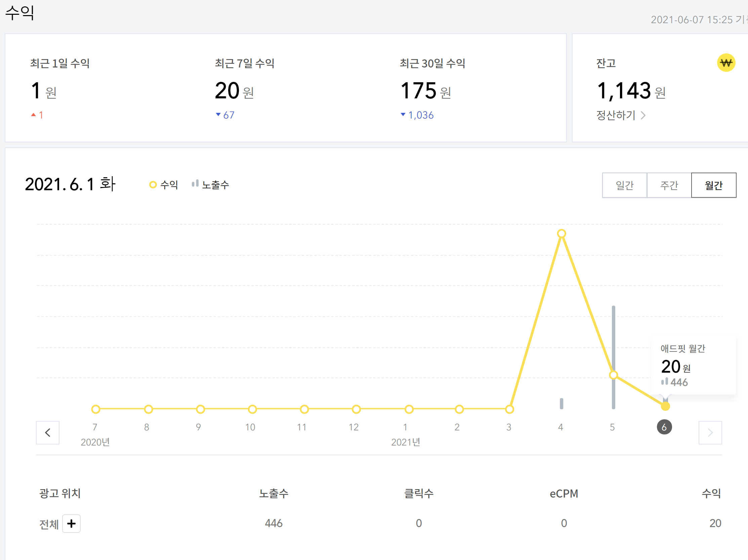This screenshot has height=560, width=748.
Task: Click the May revenue data point
Action: [613, 375]
